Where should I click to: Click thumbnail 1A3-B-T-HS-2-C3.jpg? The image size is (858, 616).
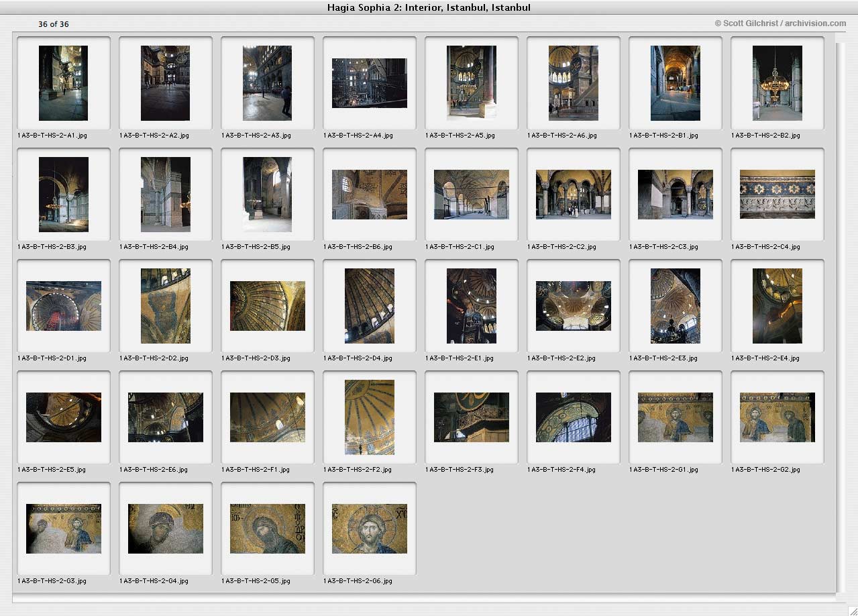[x=676, y=195]
